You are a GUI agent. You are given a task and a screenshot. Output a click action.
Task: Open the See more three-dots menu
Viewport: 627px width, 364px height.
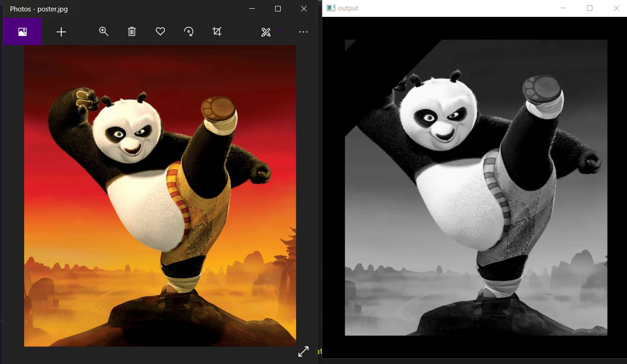point(303,32)
